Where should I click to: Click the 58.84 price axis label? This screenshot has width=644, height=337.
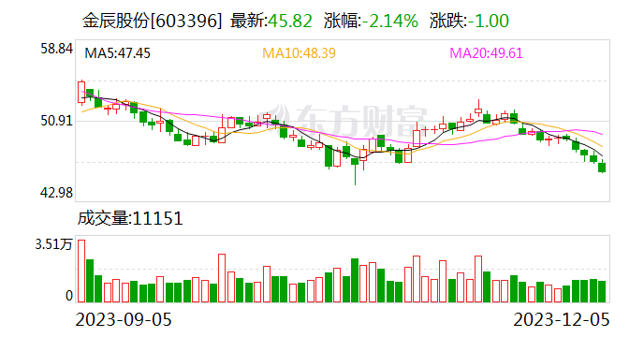tap(57, 49)
